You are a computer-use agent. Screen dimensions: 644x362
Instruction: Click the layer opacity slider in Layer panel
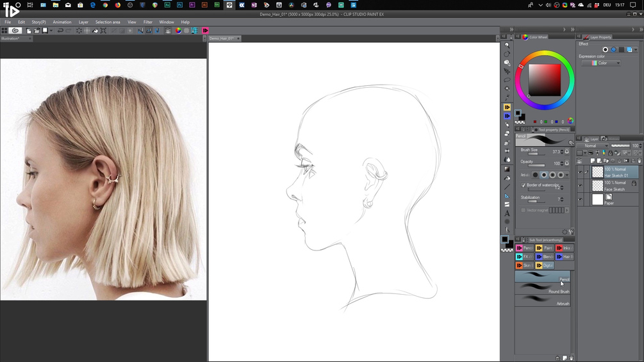(620, 145)
